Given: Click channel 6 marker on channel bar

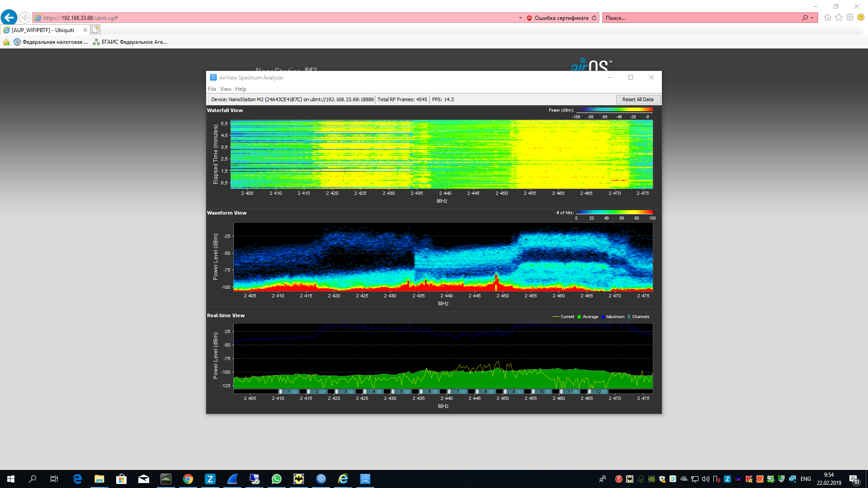Looking at the screenshot, I should pos(429,392).
